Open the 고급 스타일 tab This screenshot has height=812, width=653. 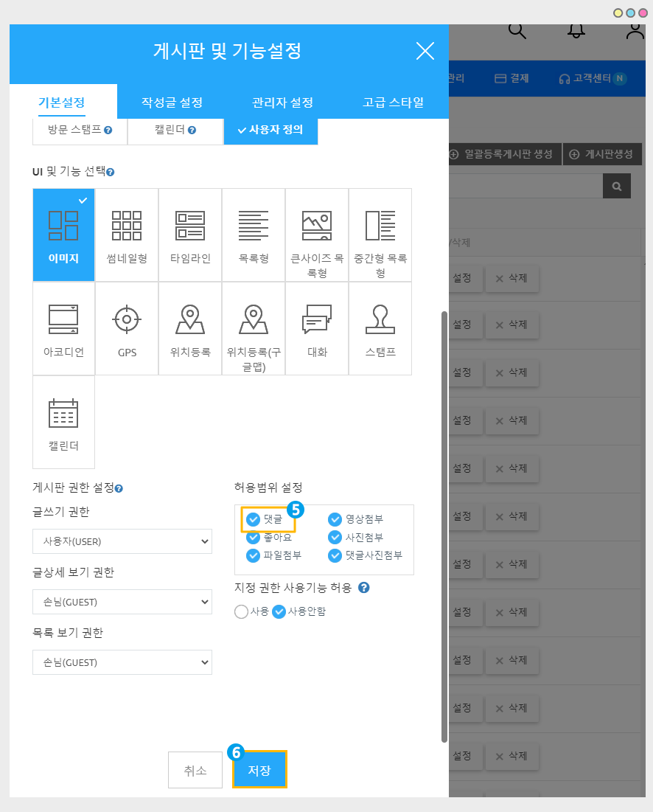click(393, 103)
